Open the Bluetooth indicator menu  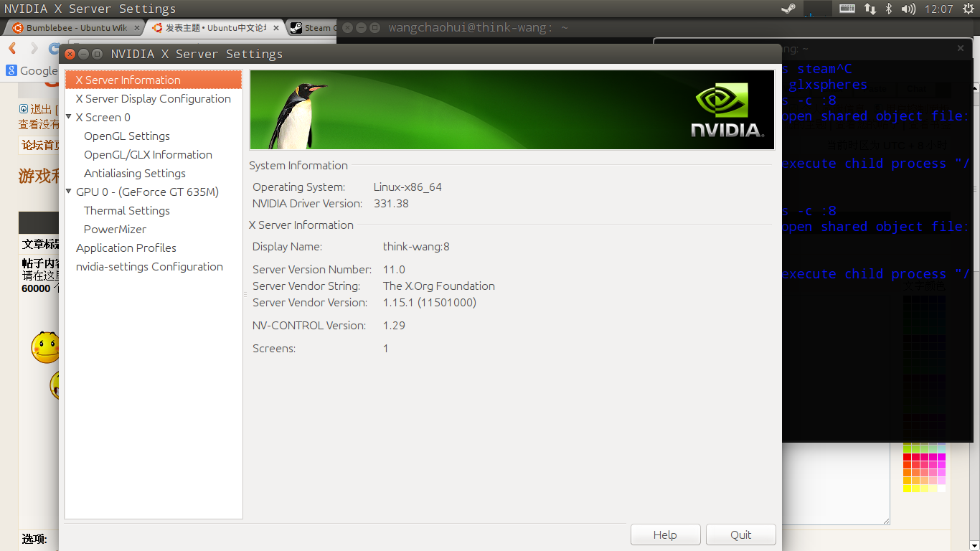tap(888, 9)
